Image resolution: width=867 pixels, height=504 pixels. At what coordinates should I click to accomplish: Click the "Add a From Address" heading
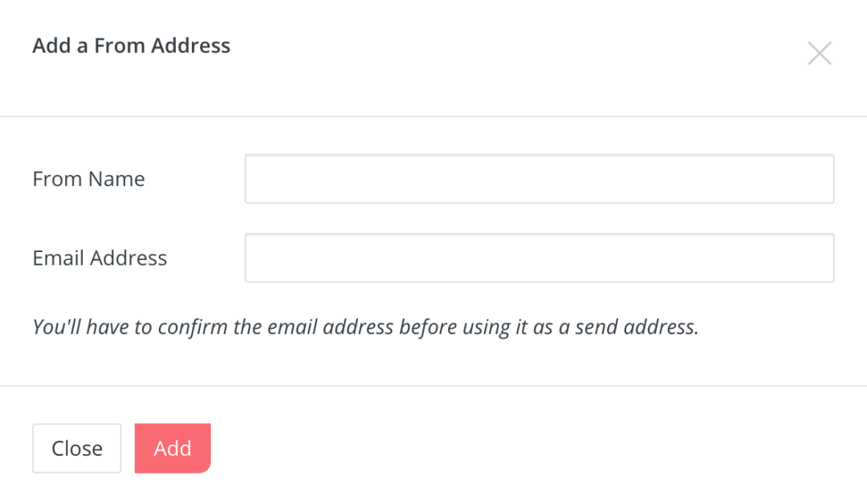tap(131, 46)
